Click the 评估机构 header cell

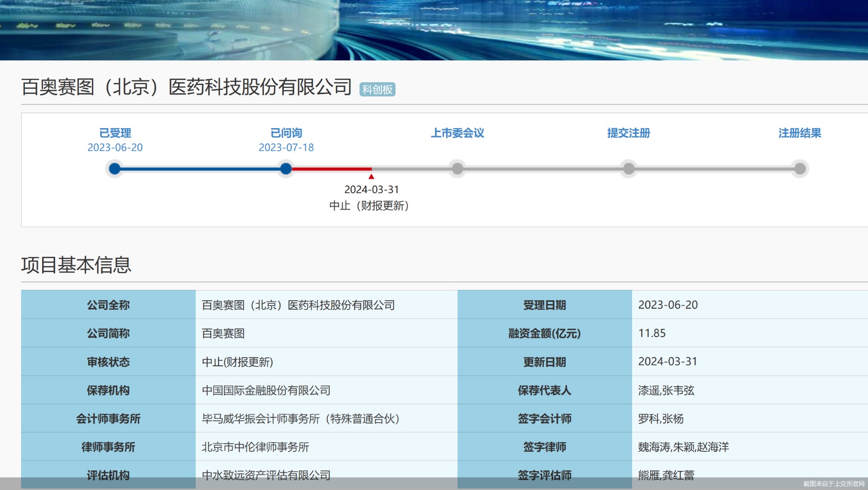[108, 475]
